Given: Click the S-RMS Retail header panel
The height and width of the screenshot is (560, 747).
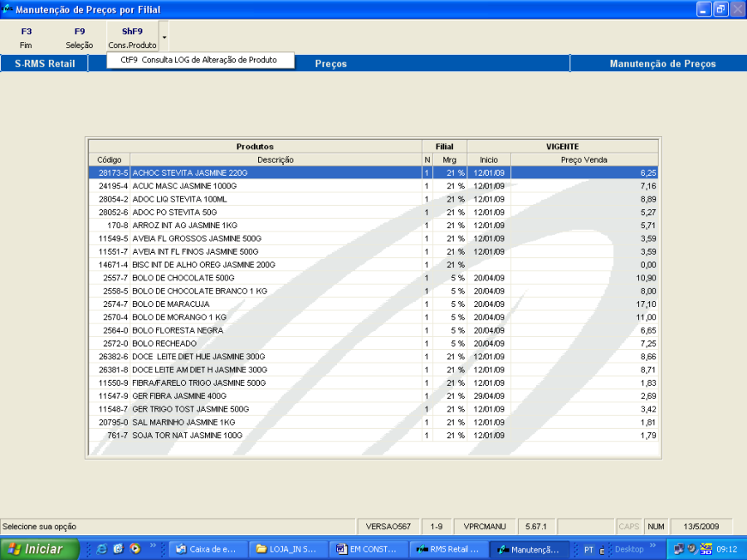Looking at the screenshot, I should 45,64.
